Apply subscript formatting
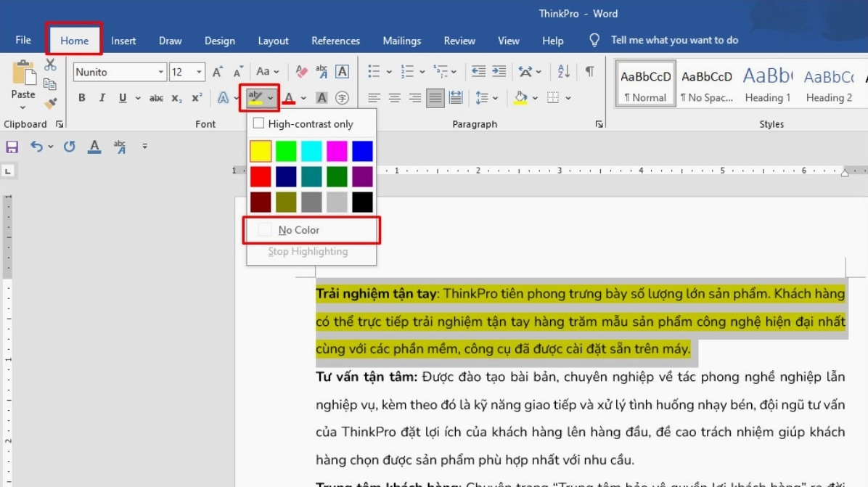868x487 pixels. click(x=176, y=98)
